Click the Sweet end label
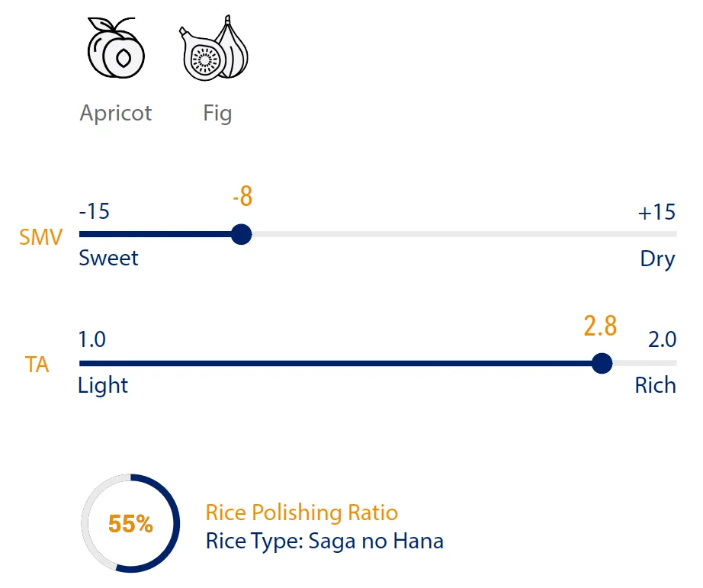703x588 pixels. click(108, 258)
